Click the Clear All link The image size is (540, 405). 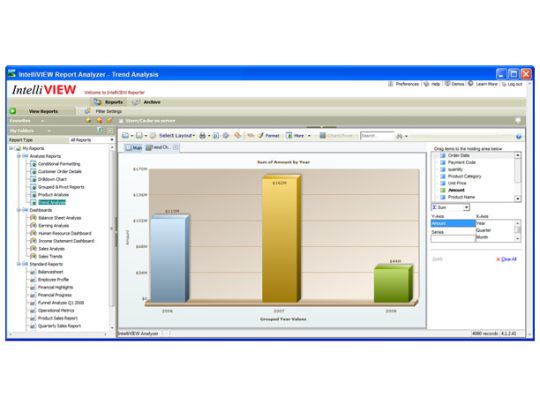(509, 259)
